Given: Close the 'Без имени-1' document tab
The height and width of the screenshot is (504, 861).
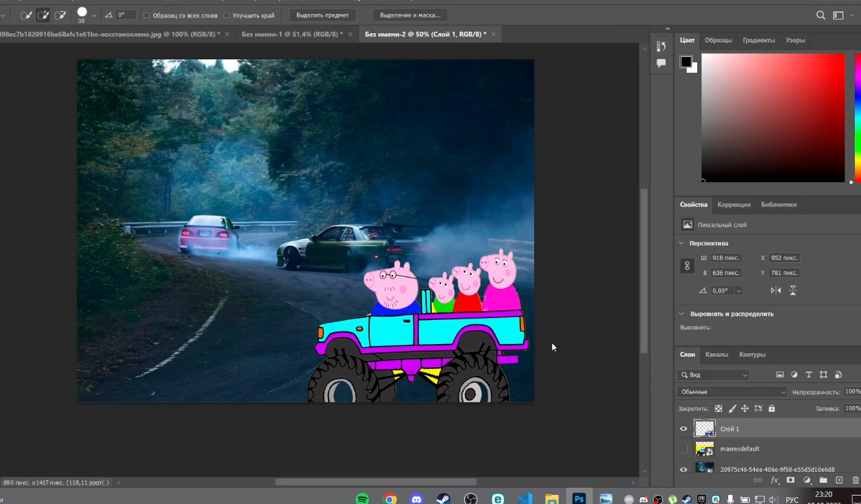Looking at the screenshot, I should [350, 35].
